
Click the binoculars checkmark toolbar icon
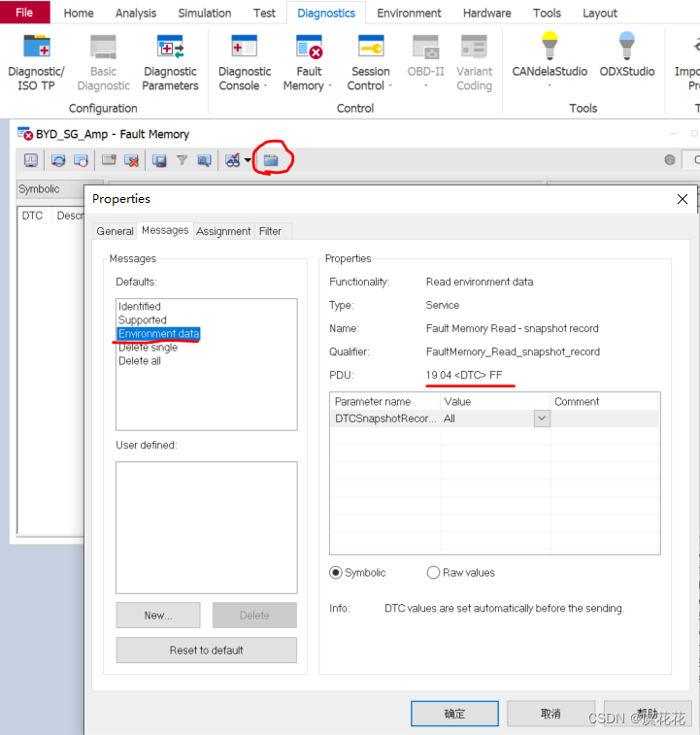point(233,161)
